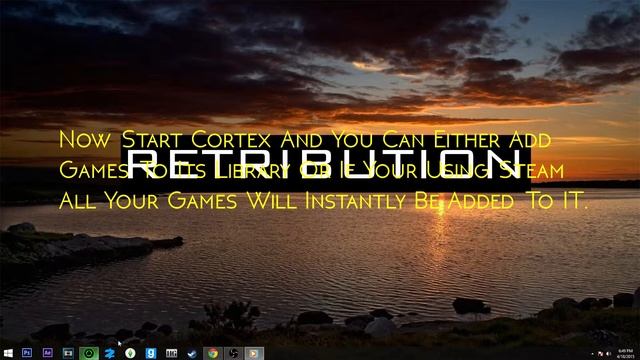Open the media player icon with orange play arrow

[254, 353]
